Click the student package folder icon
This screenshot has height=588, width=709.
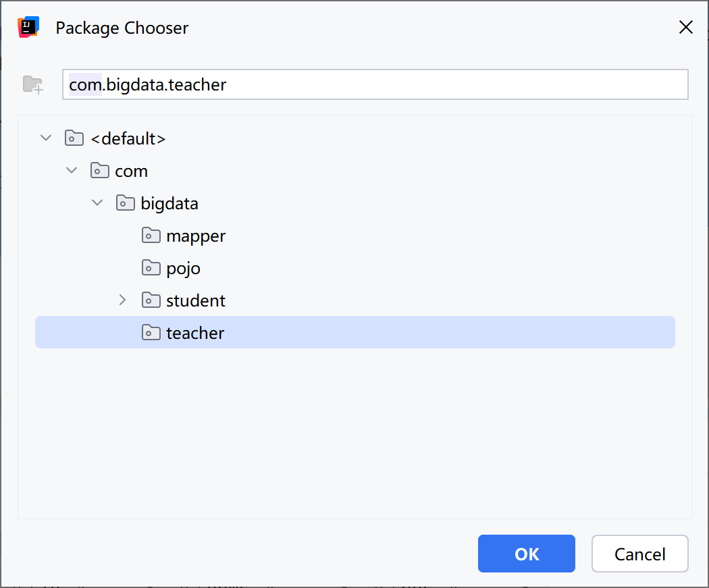pos(151,300)
